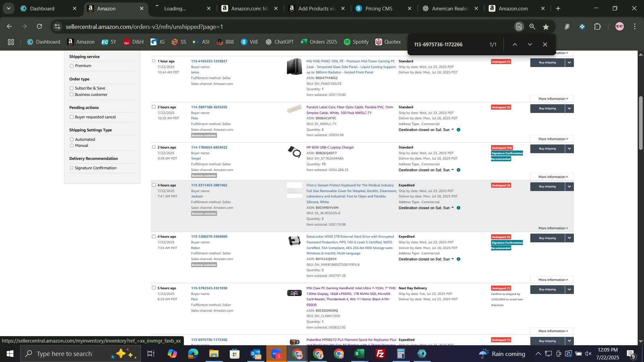Open the 888 bookmark
Viewport: 644px width, 362px height.
(225, 42)
